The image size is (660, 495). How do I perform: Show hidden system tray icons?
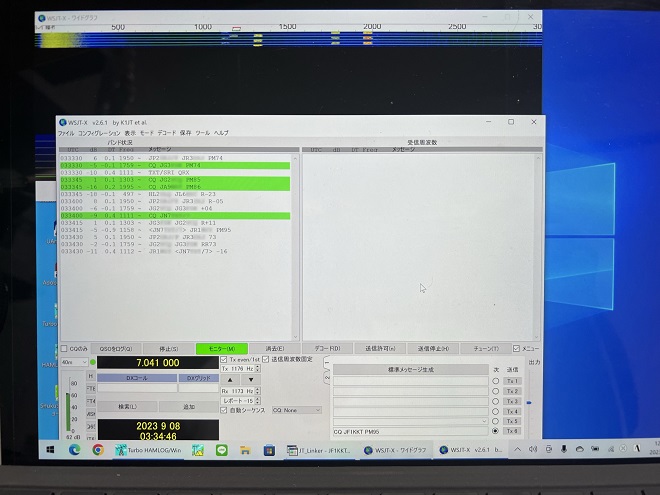[517, 450]
